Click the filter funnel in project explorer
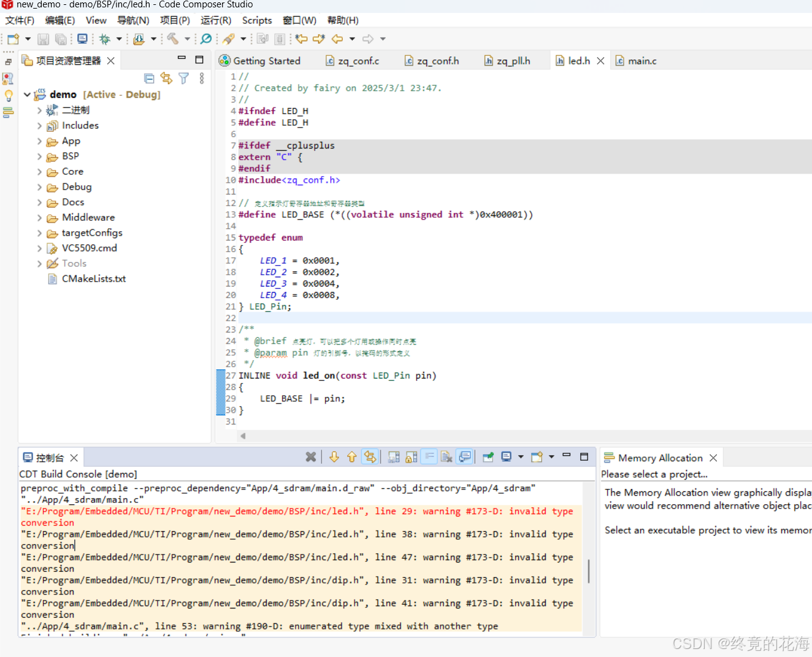The image size is (812, 657). click(183, 78)
